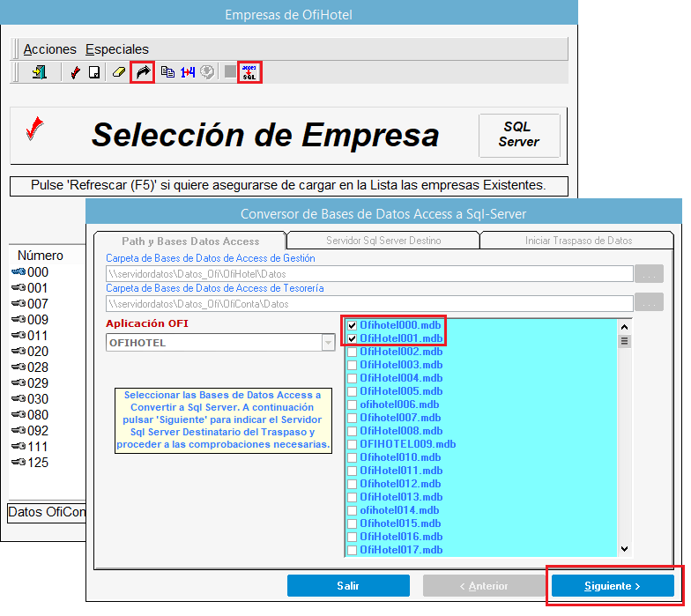
Task: Click the Número column header
Action: click(x=41, y=256)
